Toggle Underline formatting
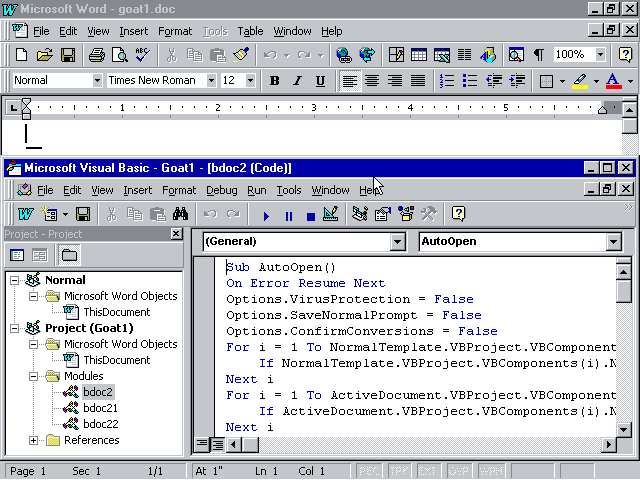The width and height of the screenshot is (640, 480). (320, 81)
